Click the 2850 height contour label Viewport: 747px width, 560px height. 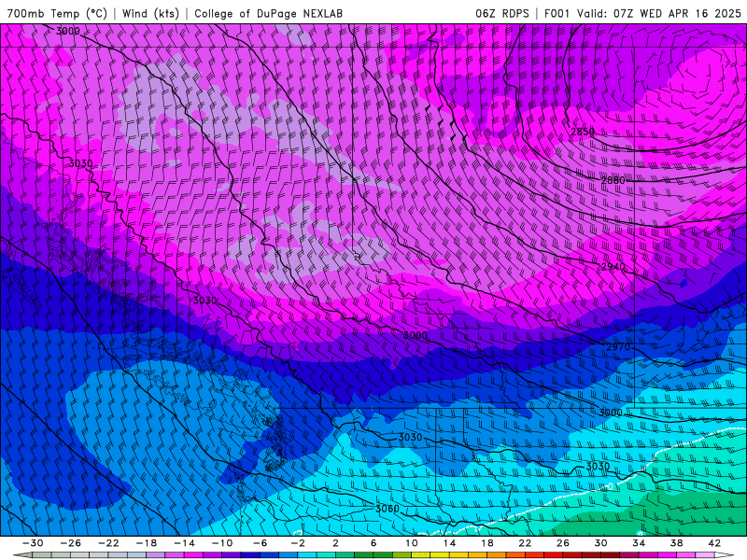(x=583, y=132)
